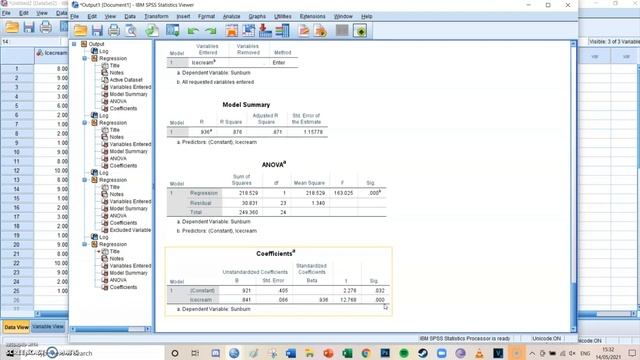Select Excluded Variable in the outline tree

click(130, 230)
